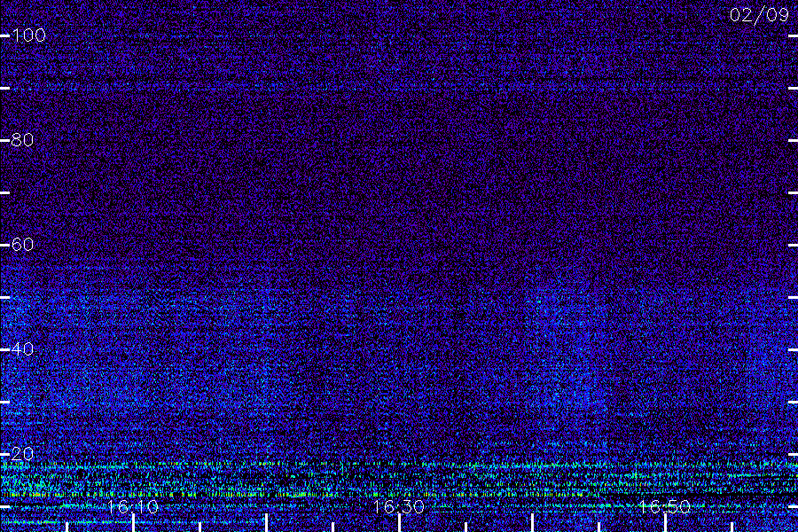Click the 80 frequency axis label
Image resolution: width=798 pixels, height=532 pixels.
tap(22, 140)
